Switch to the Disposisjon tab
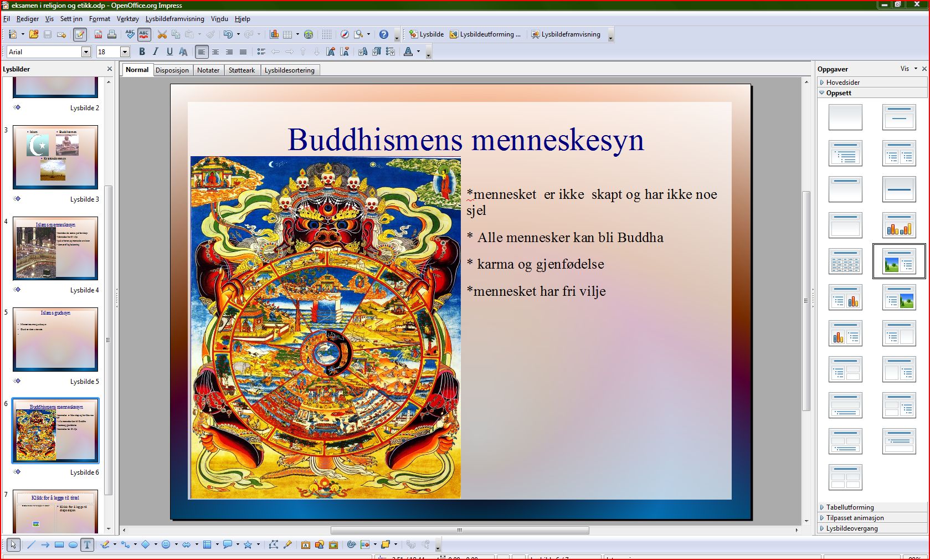The image size is (930, 560). pyautogui.click(x=172, y=70)
